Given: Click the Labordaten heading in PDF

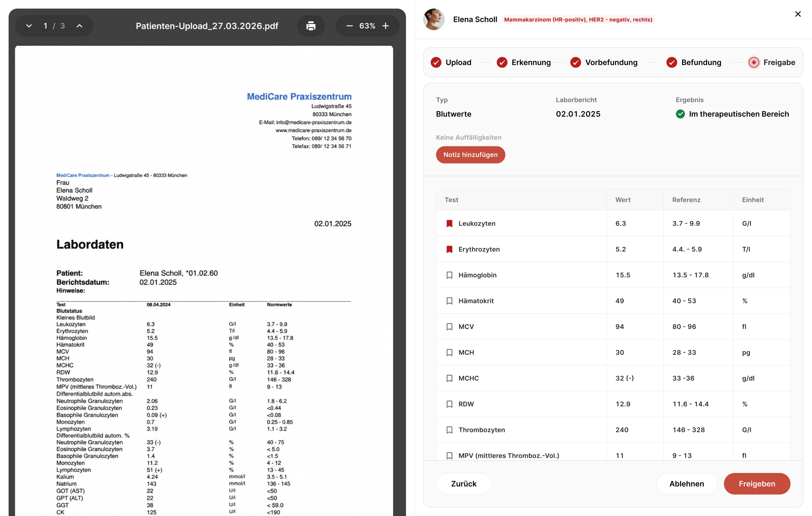Looking at the screenshot, I should pos(90,244).
